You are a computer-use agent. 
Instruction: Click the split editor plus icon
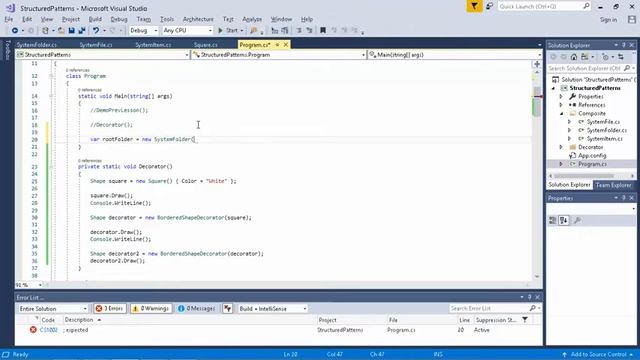tap(537, 64)
